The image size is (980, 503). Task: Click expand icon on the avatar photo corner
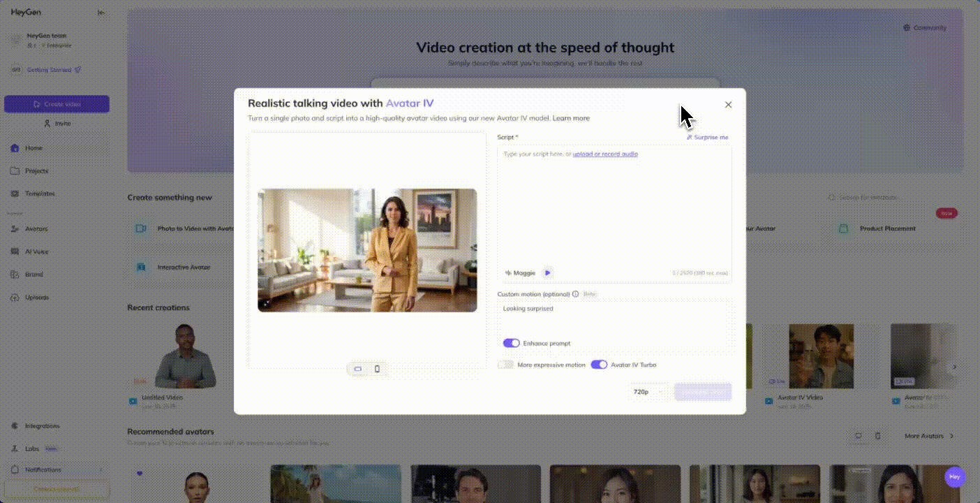pos(266,303)
